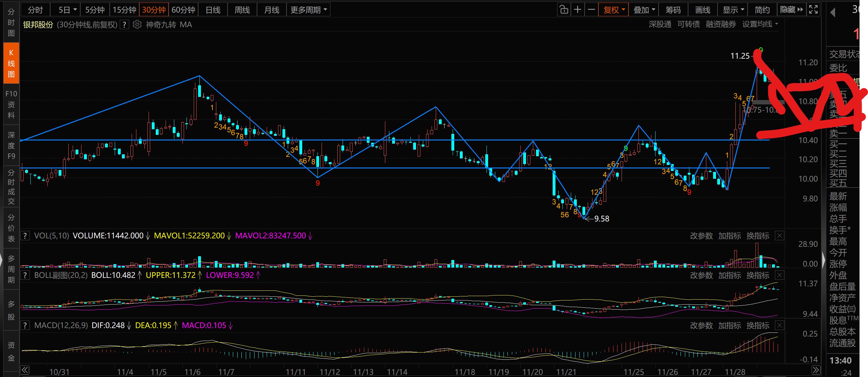This screenshot has width=868, height=377.
Task: Close the VOL indicator panel
Action: point(779,236)
